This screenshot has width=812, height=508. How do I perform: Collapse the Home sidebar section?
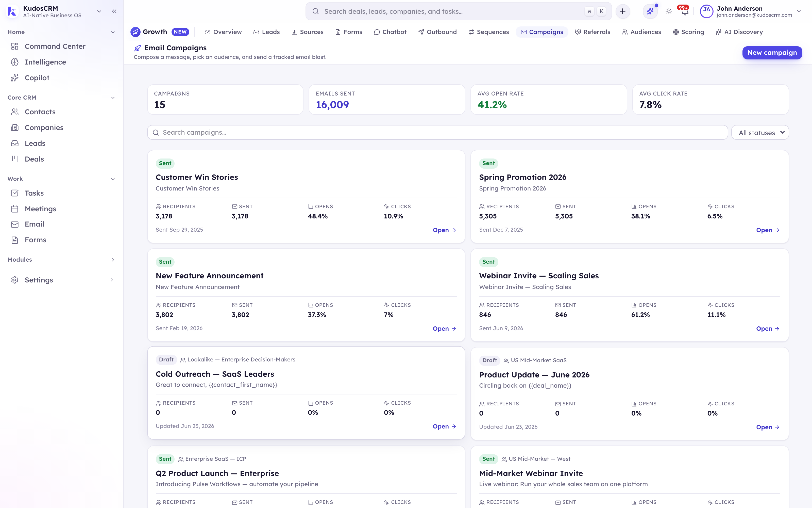[113, 32]
